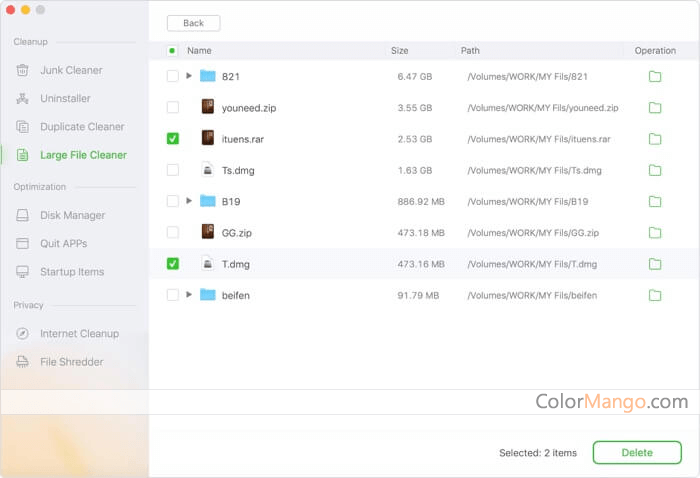700x478 pixels.
Task: Open Duplicate Cleaner section
Action: (x=82, y=127)
